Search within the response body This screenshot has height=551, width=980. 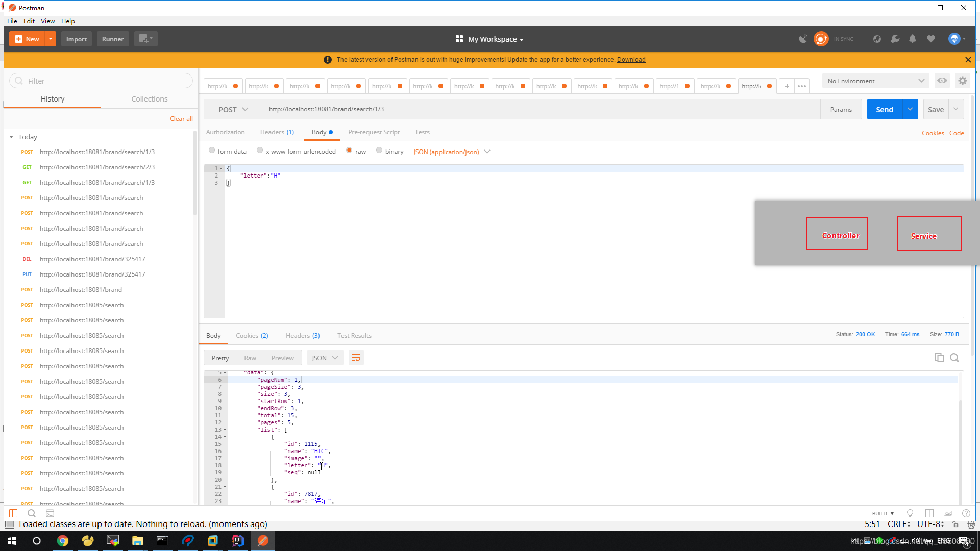click(x=954, y=358)
